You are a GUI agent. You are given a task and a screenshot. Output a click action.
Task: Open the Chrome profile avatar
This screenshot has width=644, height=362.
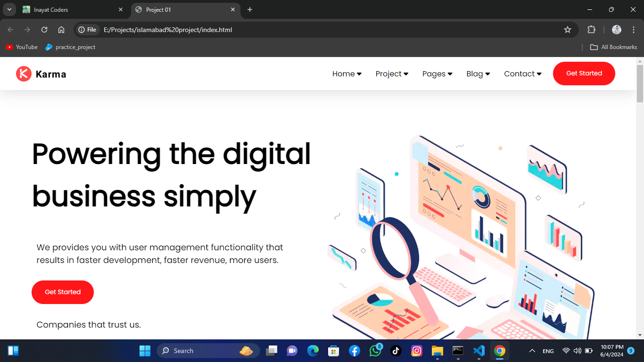coord(617,30)
